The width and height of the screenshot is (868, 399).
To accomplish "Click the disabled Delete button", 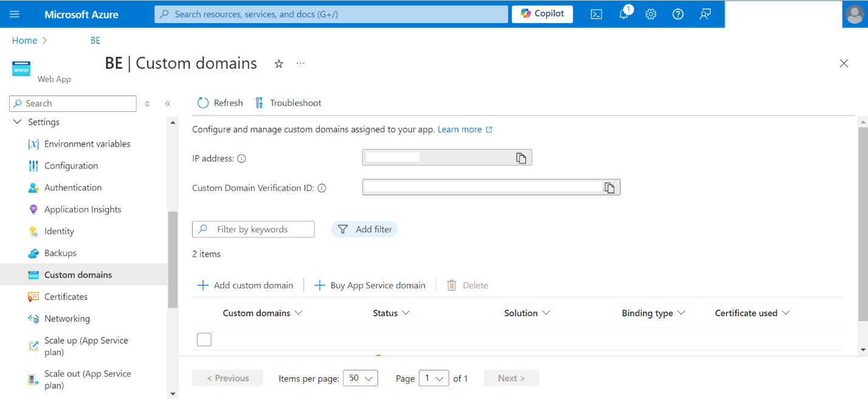I will (x=467, y=285).
